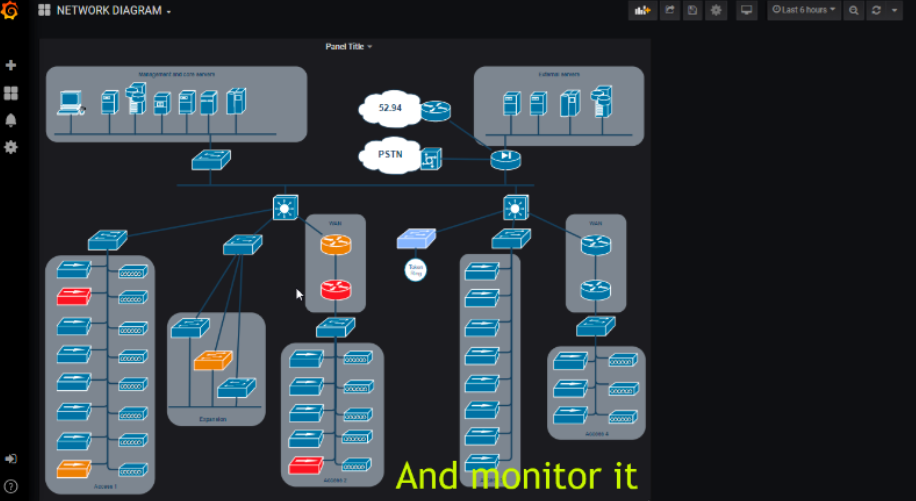The image size is (916, 501).
Task: Click the red WAN router
Action: [336, 289]
